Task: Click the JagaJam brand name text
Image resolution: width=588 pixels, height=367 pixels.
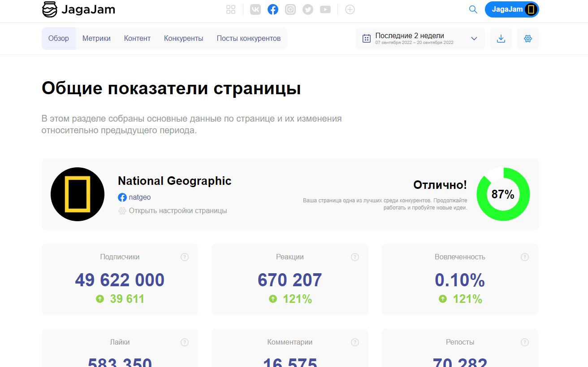Action: (89, 9)
